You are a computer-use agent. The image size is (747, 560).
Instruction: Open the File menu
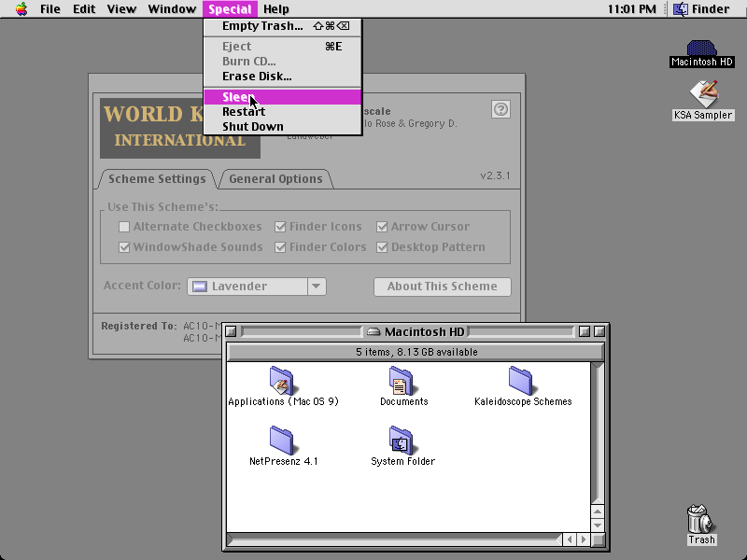pos(50,9)
